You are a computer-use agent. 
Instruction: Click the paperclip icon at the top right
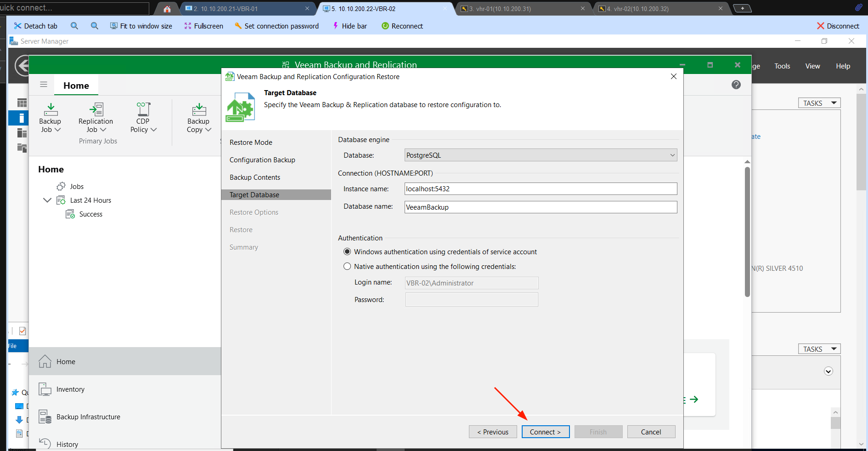(858, 7)
